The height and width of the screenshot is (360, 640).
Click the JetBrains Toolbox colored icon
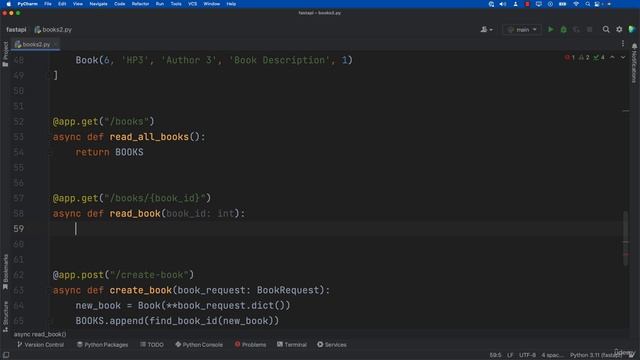632,29
